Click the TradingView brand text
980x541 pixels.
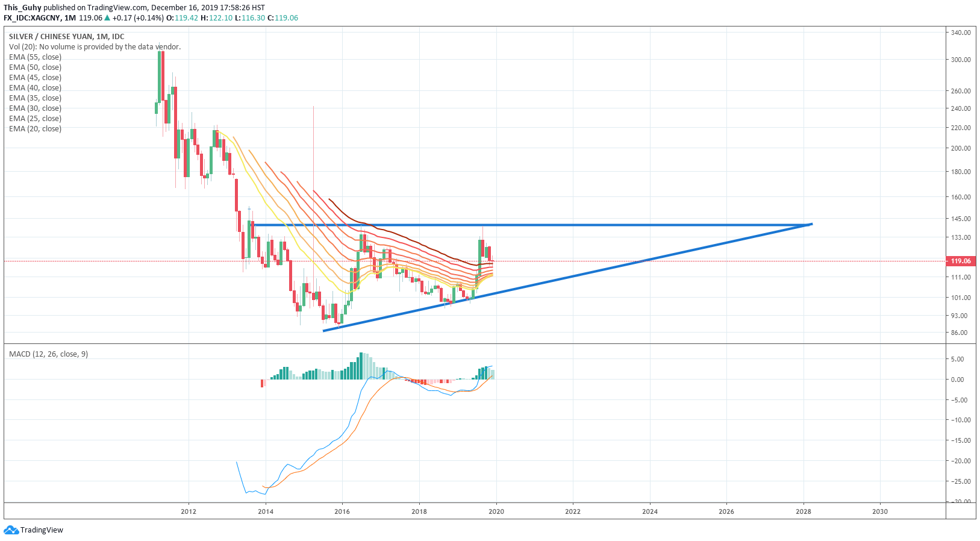(42, 530)
